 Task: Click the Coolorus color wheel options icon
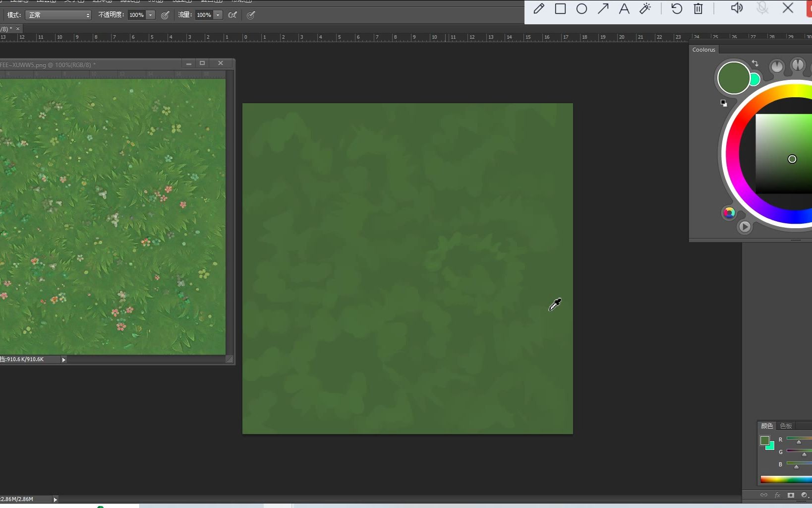(x=729, y=213)
